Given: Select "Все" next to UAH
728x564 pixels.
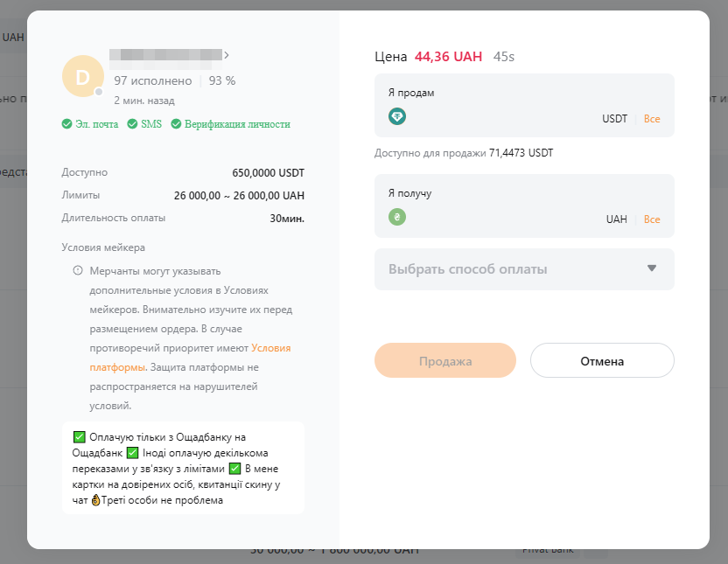Looking at the screenshot, I should (x=652, y=219).
